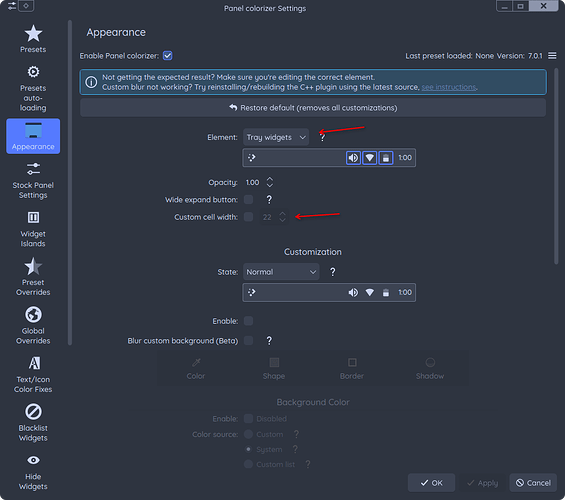Open the Presets page in the sidebar

[33, 39]
